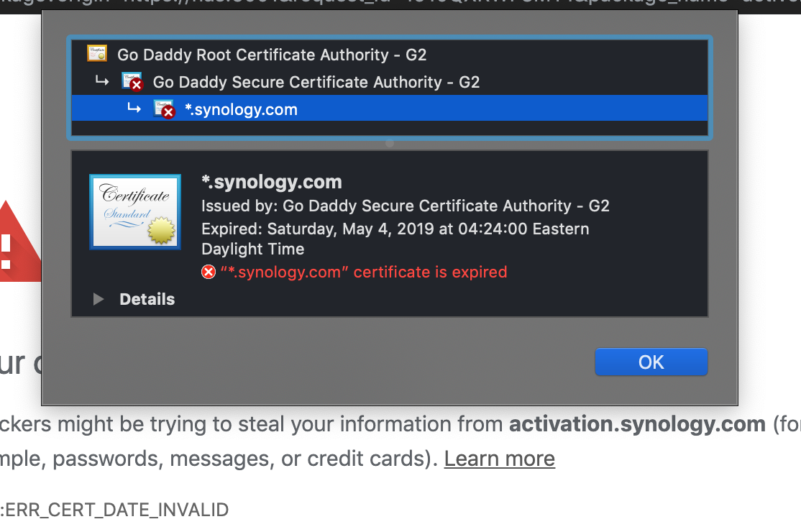Expand the Details disclosure triangle
This screenshot has height=532, width=801.
pyautogui.click(x=98, y=299)
